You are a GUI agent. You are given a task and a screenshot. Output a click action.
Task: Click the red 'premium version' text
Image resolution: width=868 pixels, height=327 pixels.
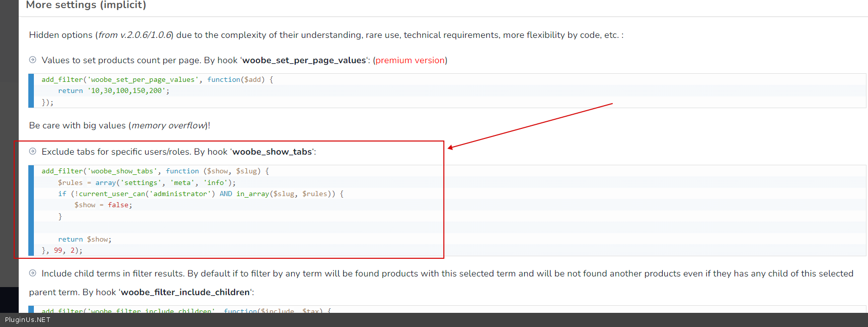410,61
